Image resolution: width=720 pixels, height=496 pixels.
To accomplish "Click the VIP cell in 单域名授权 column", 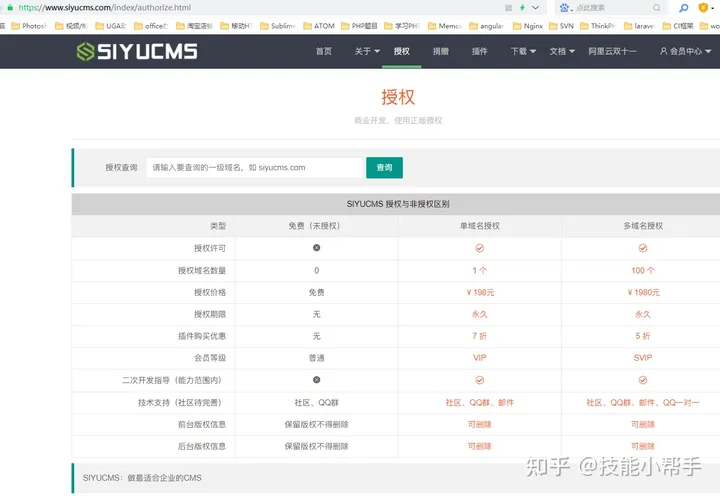I will click(479, 358).
